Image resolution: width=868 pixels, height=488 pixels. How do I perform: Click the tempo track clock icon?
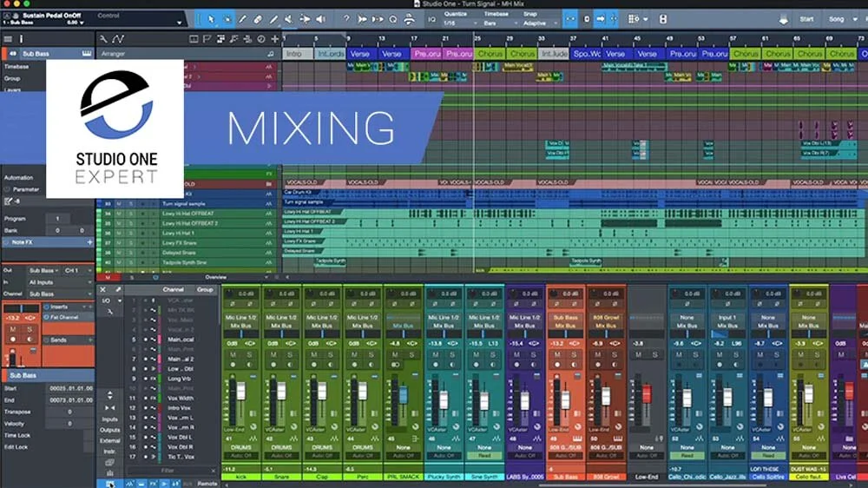(x=260, y=39)
